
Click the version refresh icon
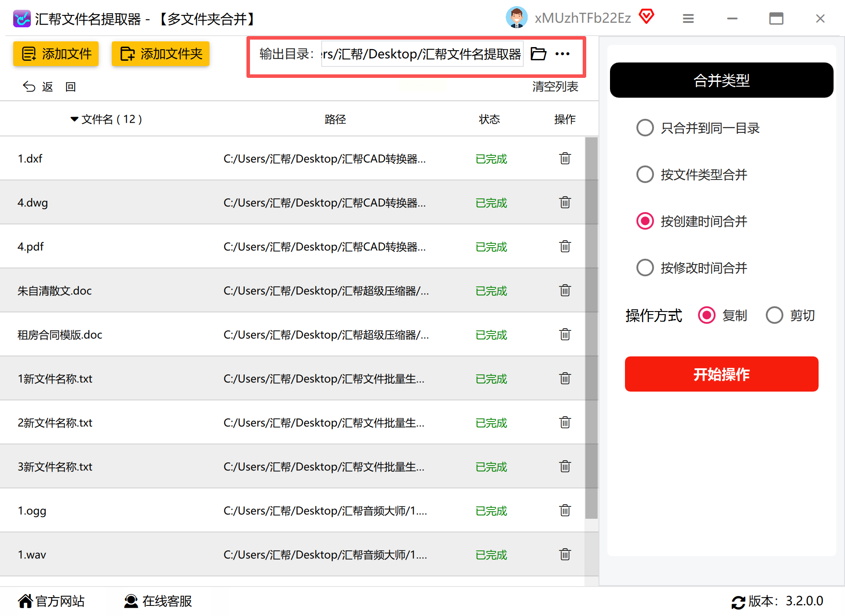click(738, 602)
